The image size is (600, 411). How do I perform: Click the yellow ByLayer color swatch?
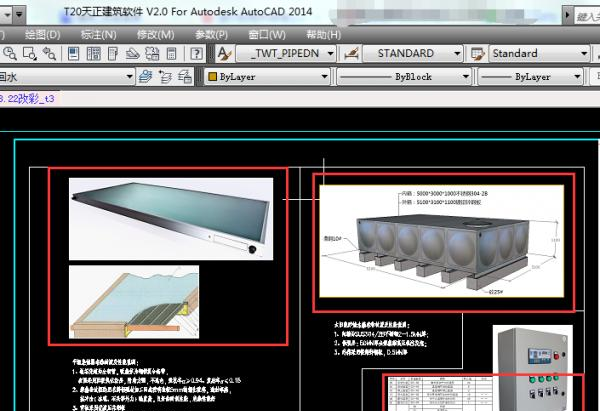click(x=212, y=77)
